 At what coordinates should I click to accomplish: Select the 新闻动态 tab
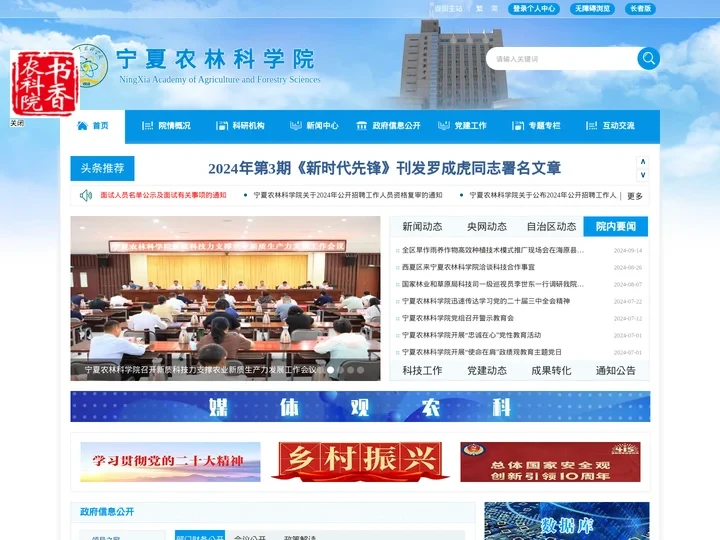click(422, 226)
